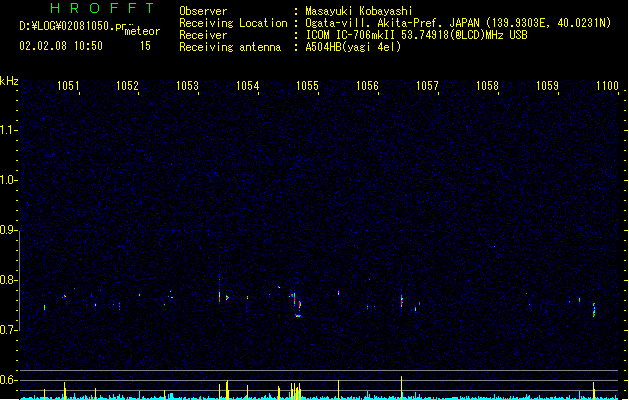Click the 1055 time axis label
Viewport: 629px width, 400px height.
pos(307,86)
